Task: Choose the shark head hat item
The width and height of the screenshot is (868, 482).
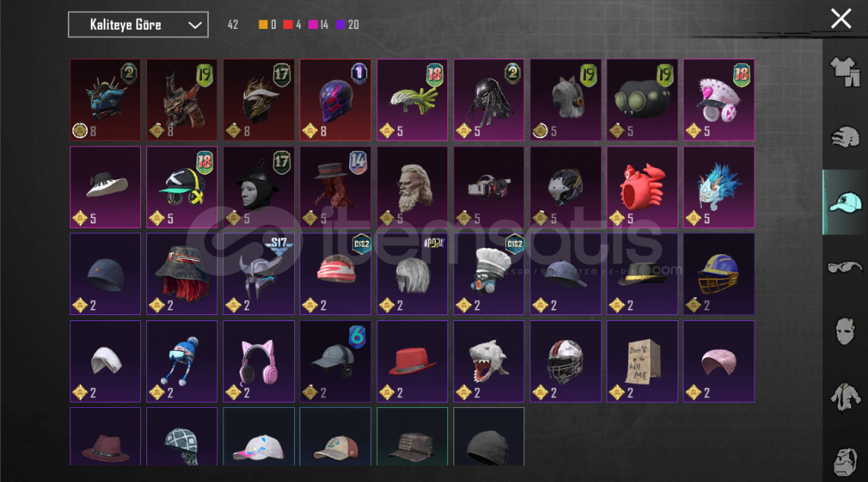Action: click(488, 361)
